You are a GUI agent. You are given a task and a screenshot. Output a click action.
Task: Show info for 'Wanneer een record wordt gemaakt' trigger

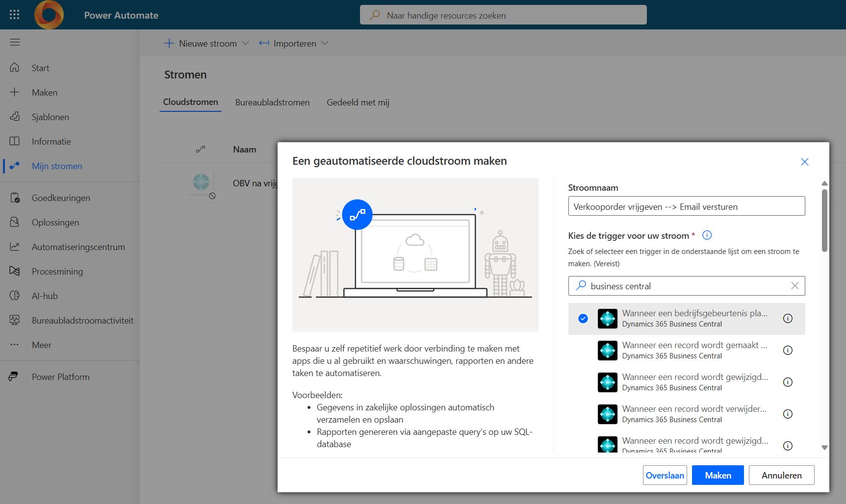click(788, 350)
